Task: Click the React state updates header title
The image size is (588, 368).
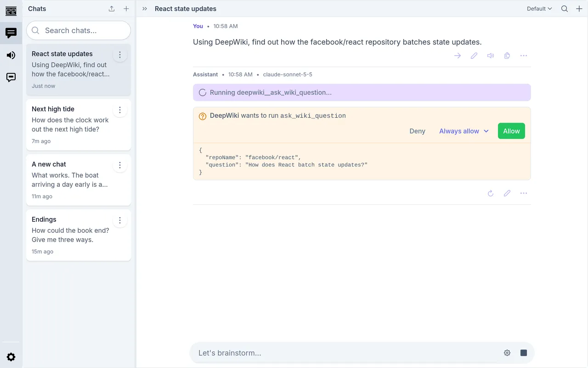Action: click(186, 9)
